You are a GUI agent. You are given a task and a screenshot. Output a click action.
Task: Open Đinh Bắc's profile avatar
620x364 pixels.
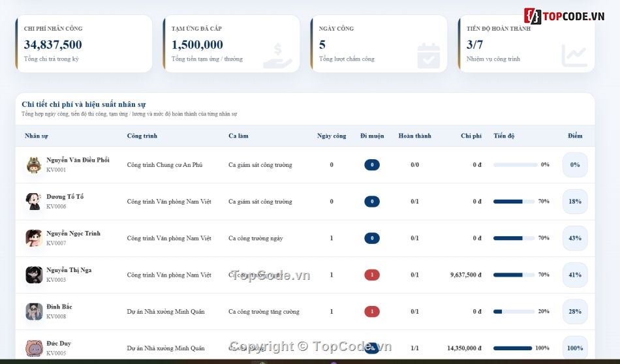(x=34, y=312)
